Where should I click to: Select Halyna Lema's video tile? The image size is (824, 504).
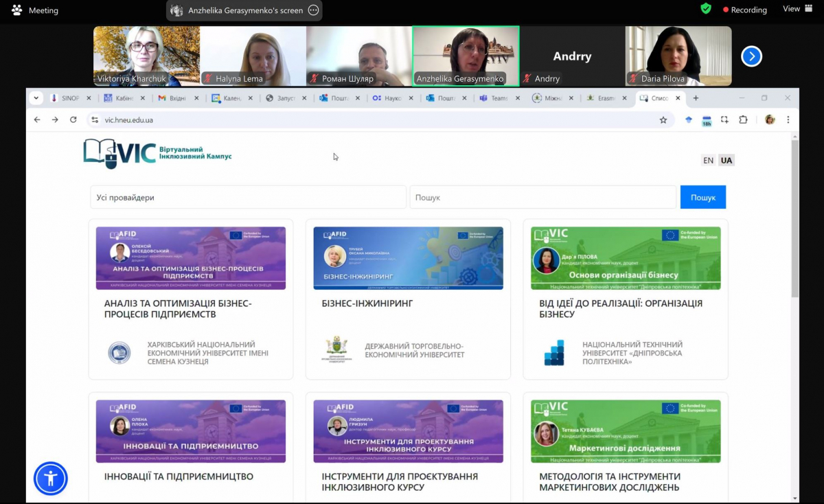click(x=253, y=56)
